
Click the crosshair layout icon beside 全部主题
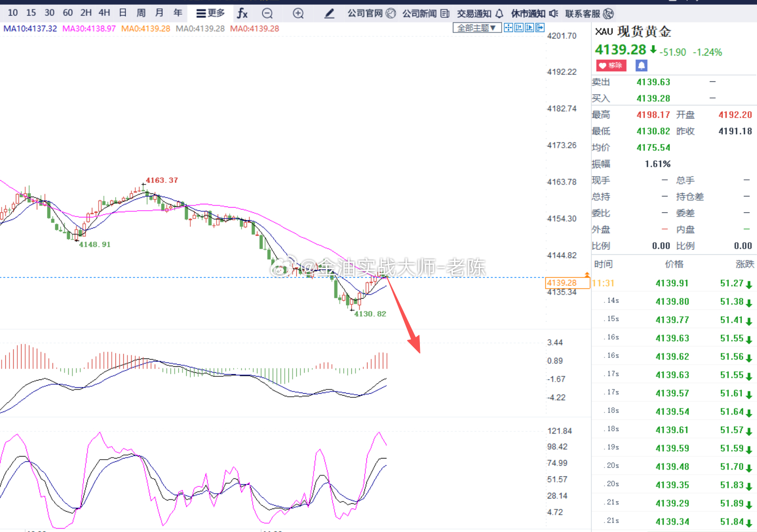coord(508,28)
